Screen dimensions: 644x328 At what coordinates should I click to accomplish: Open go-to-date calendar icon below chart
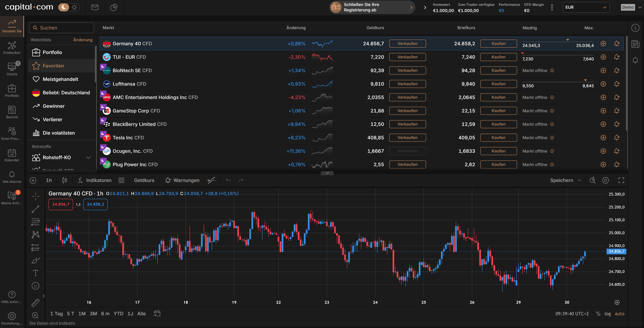(157, 314)
